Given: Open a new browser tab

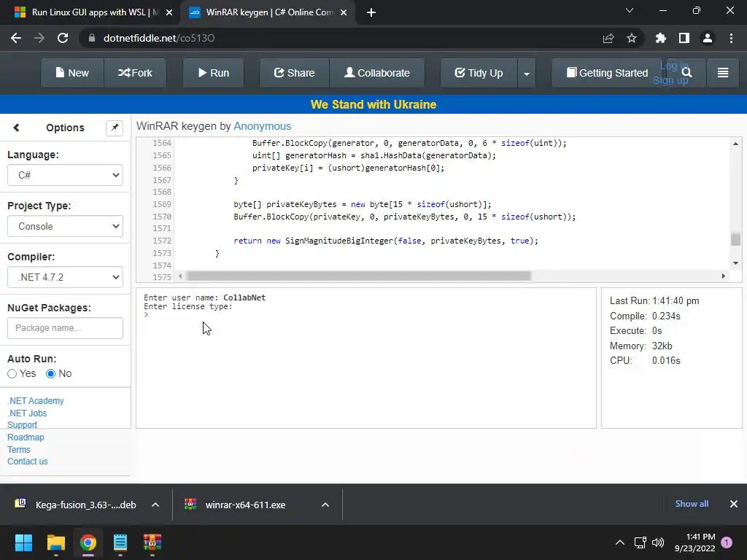Looking at the screenshot, I should [371, 13].
